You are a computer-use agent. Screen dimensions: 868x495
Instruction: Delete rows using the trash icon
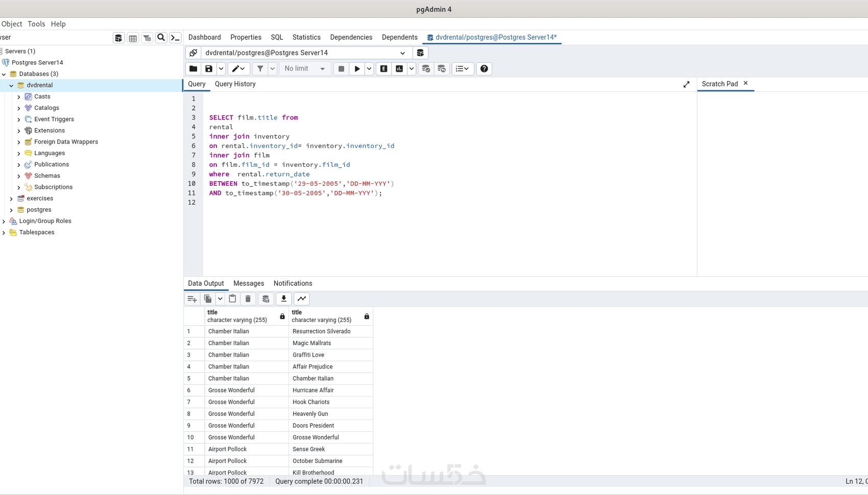coord(248,299)
